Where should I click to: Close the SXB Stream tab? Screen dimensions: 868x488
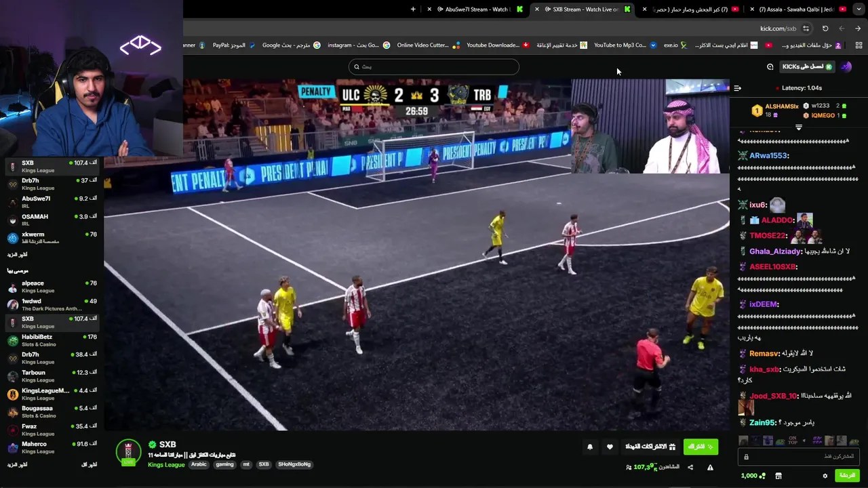(537, 9)
